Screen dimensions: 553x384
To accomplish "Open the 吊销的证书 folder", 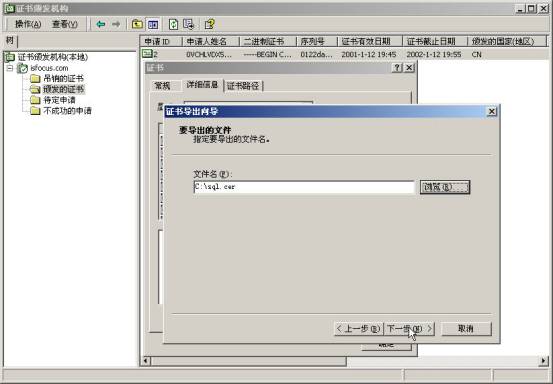I will pos(63,78).
